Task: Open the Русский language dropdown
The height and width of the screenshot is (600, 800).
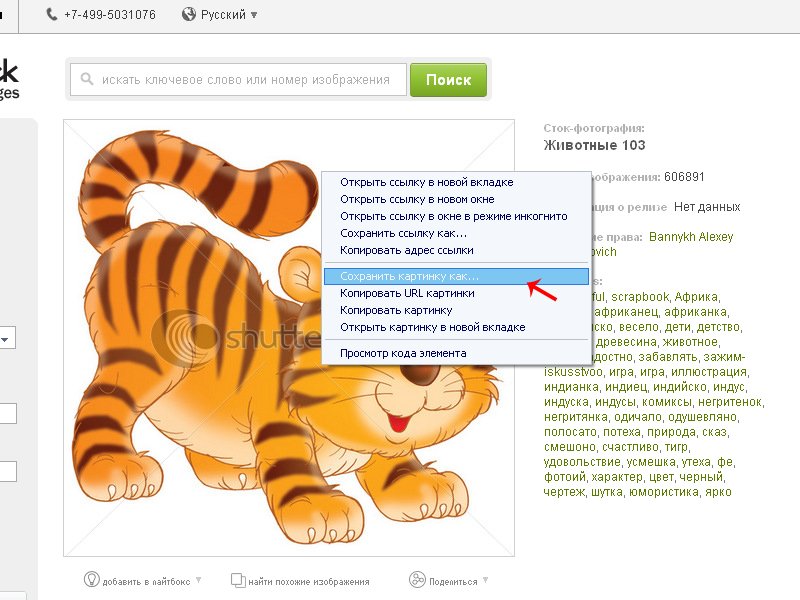Action: pos(229,15)
